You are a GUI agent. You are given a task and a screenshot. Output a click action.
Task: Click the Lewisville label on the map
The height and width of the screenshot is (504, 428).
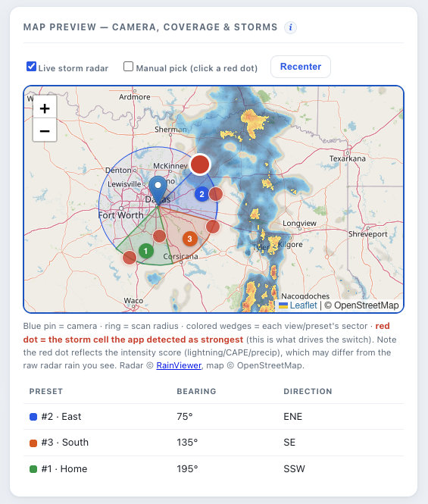point(124,184)
